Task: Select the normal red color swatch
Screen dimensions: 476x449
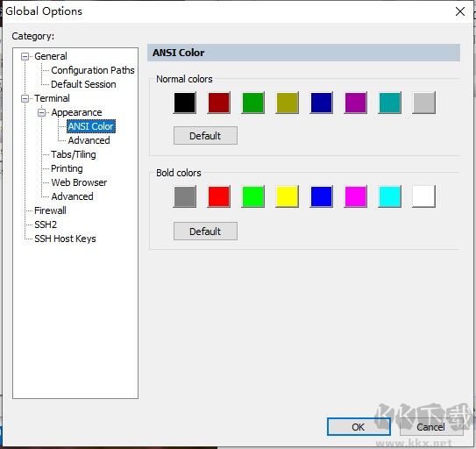Action: (x=219, y=103)
